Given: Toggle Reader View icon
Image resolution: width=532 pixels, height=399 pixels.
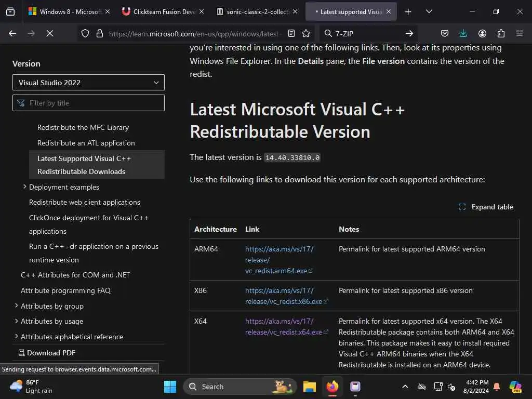Looking at the screenshot, I should [291, 33].
